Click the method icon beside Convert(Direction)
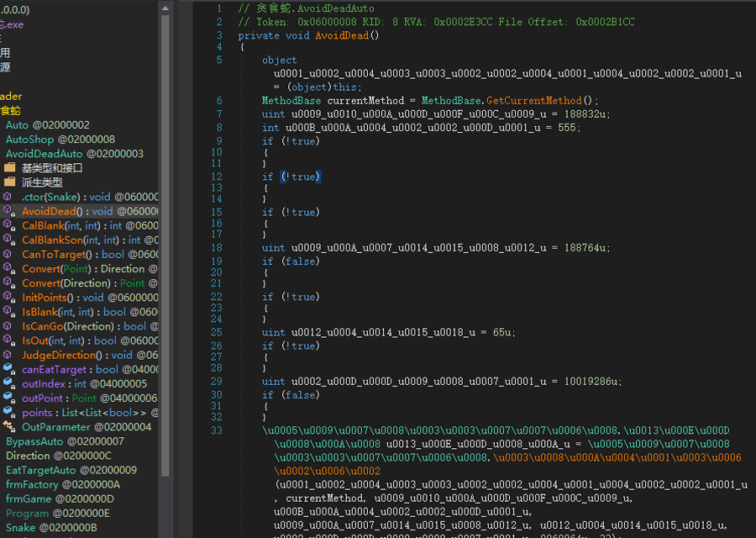Image resolution: width=756 pixels, height=538 pixels. (x=8, y=283)
